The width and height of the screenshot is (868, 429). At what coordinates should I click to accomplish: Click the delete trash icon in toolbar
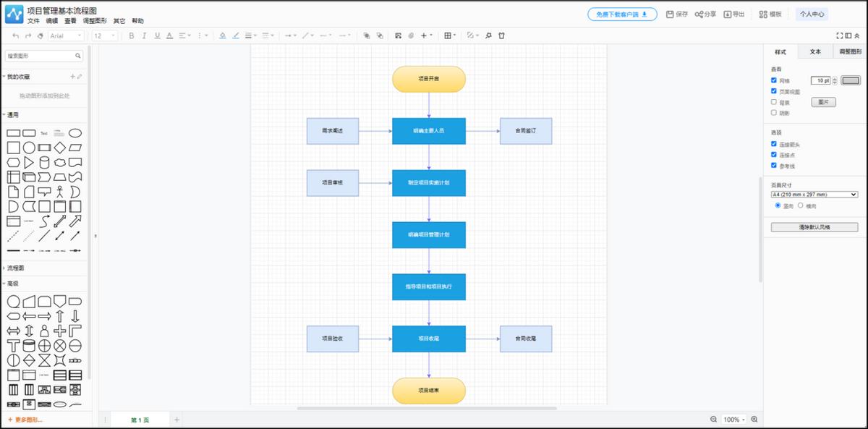pos(501,35)
